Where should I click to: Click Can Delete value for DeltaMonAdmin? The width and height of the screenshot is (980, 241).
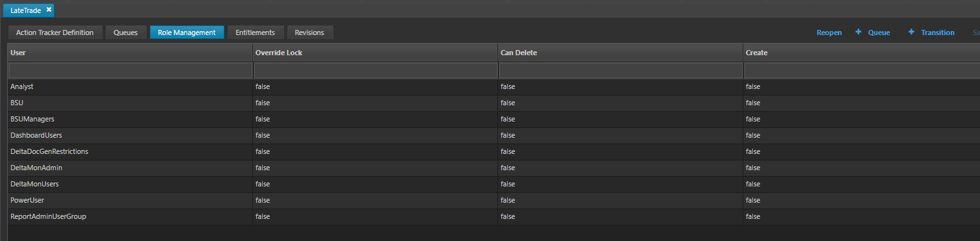508,168
